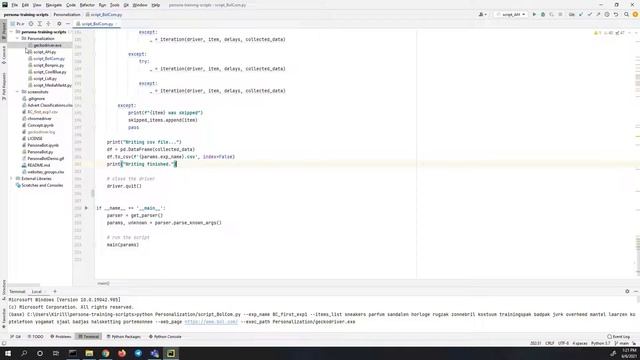Open Chrome from the taskbar
640x360 pixels.
pyautogui.click(x=105, y=353)
